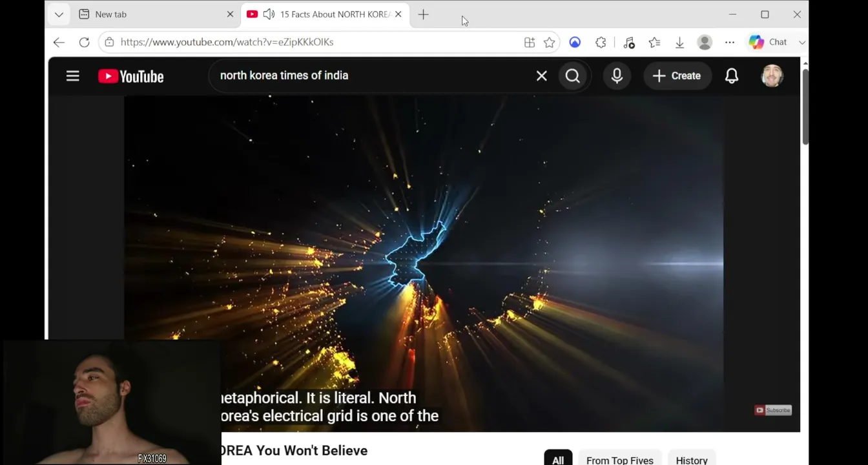The width and height of the screenshot is (868, 465).
Task: Open the browser profile icon
Action: point(705,42)
